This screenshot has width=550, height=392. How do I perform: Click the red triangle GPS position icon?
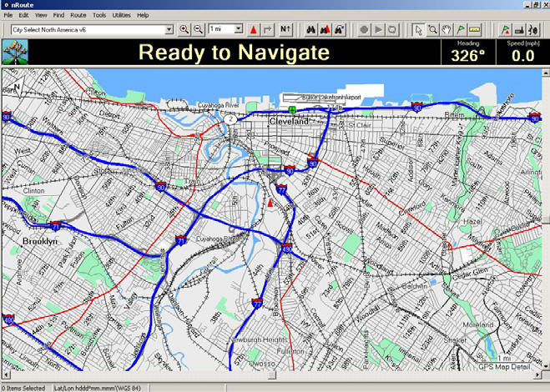coord(253,30)
